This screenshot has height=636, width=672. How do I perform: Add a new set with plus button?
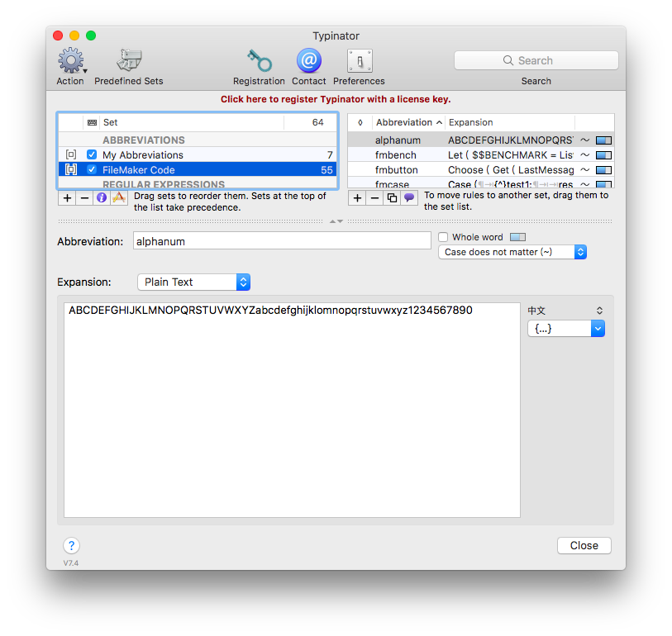[x=67, y=198]
